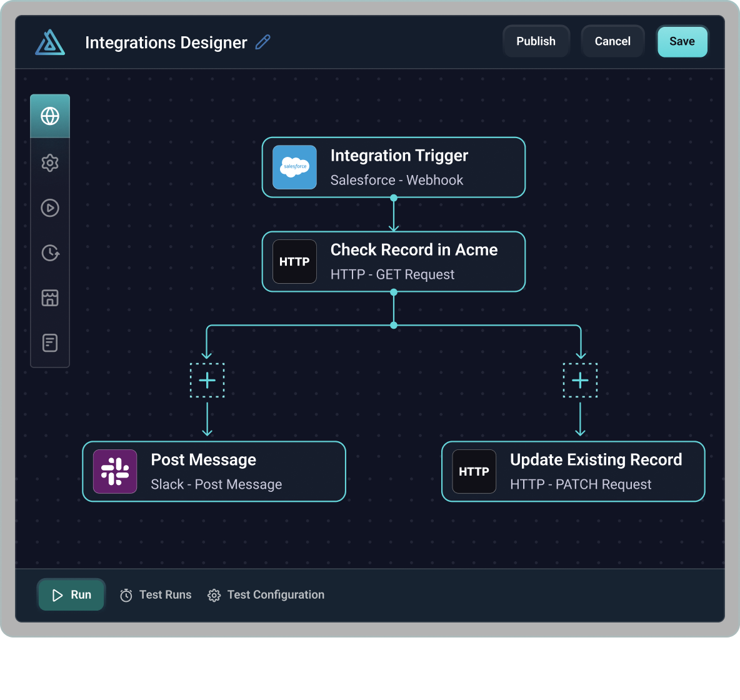Click the play runs icon in sidebar
The width and height of the screenshot is (740, 700).
point(50,208)
